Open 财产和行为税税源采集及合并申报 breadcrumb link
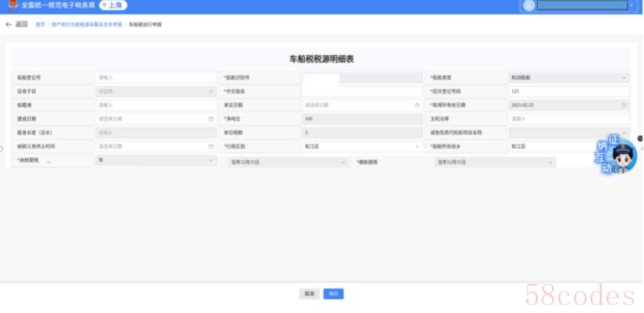The height and width of the screenshot is (313, 644). coord(87,24)
